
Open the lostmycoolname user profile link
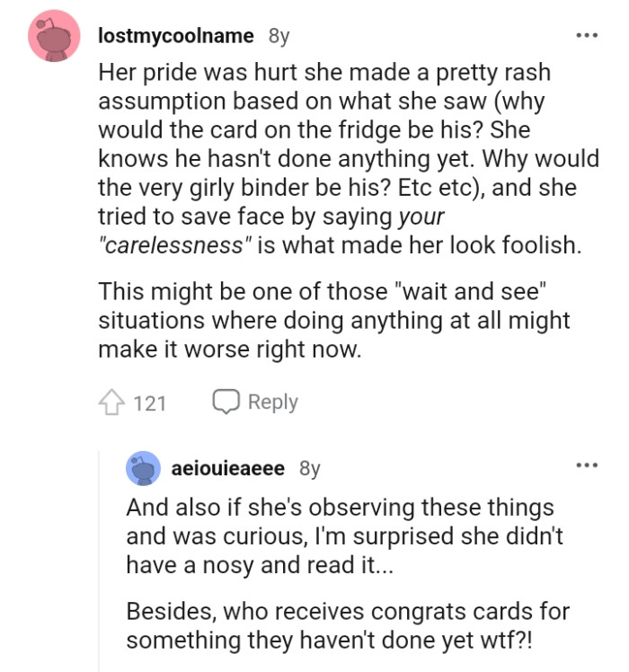coord(178,37)
